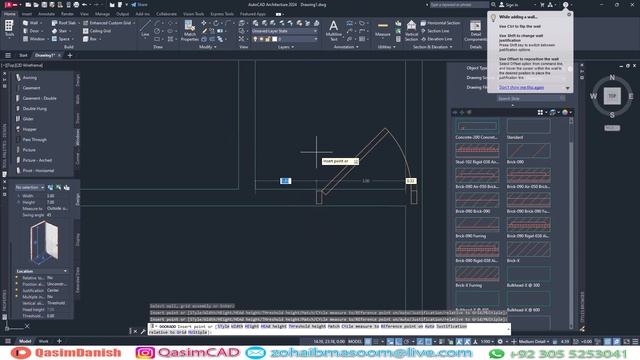Click the Section Line tool
Image resolution: width=640 pixels, height=360 pixels.
435,31
